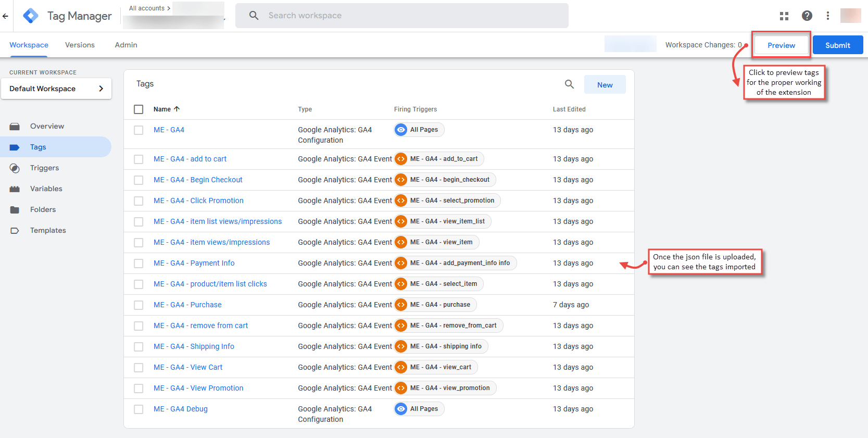Select Tags in the sidebar
The image size is (868, 438).
[x=56, y=147]
